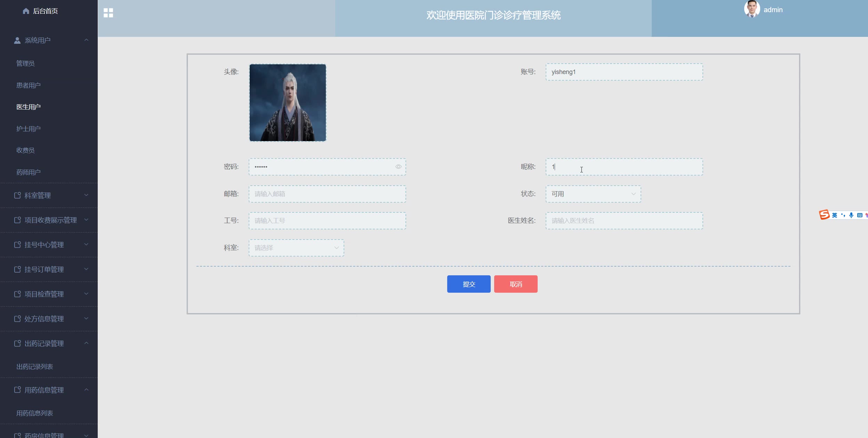Focus the 医生姓名 input field

[624, 221]
